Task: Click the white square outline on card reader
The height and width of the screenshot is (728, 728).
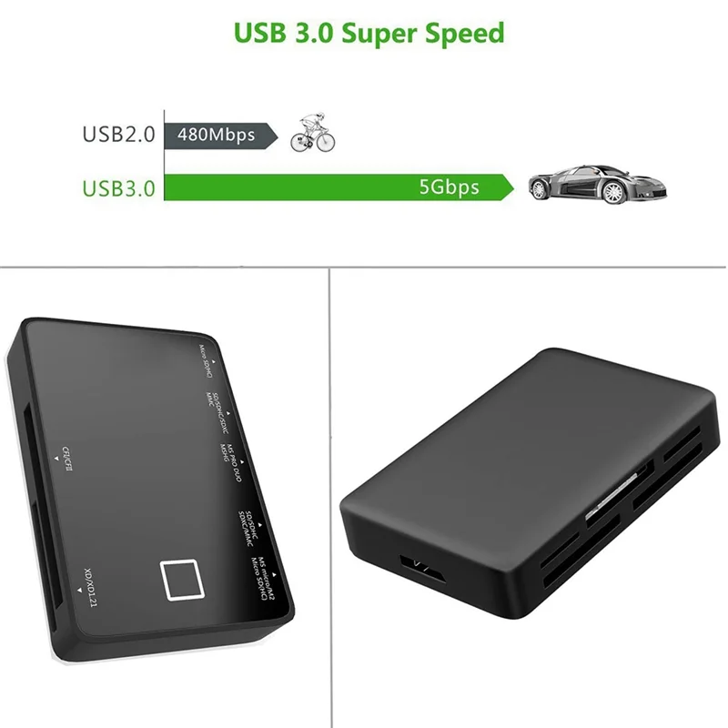Action: click(x=182, y=580)
